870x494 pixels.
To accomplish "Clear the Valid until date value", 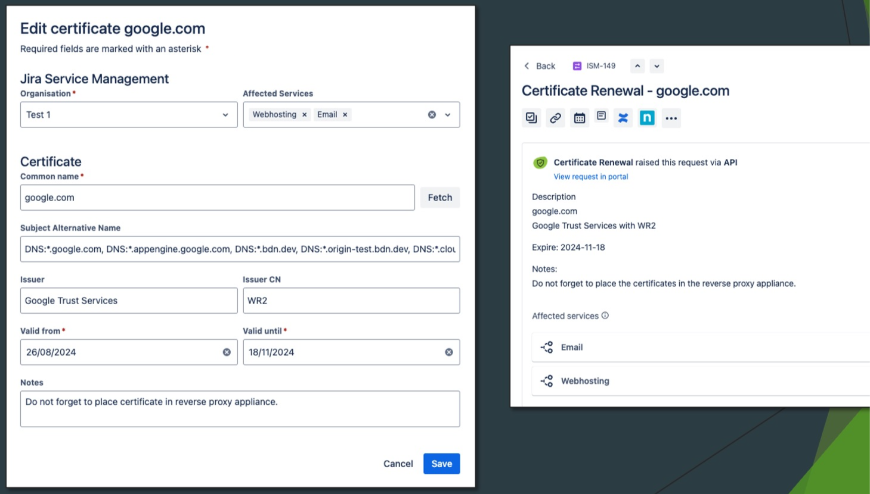I will point(449,352).
